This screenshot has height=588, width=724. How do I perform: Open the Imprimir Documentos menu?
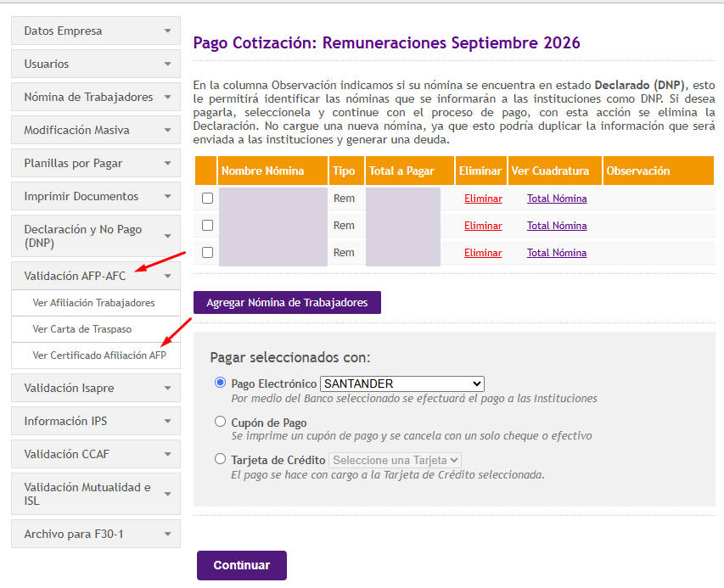(x=96, y=196)
